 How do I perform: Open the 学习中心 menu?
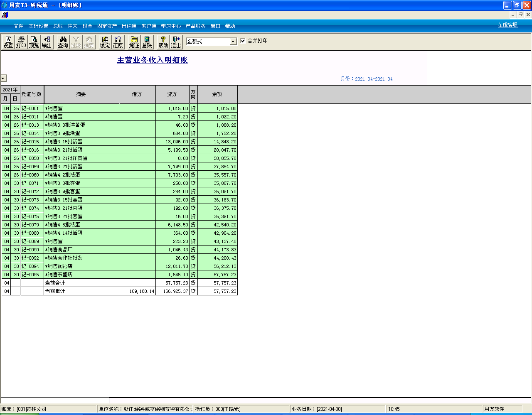171,26
